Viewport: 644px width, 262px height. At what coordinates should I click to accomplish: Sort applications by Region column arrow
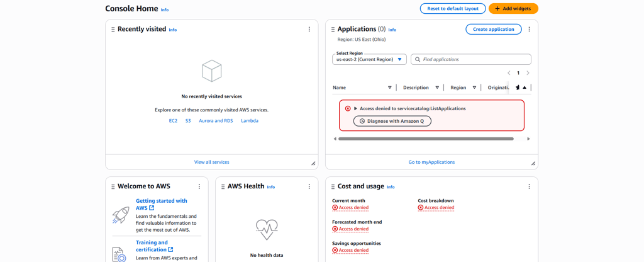(x=474, y=88)
